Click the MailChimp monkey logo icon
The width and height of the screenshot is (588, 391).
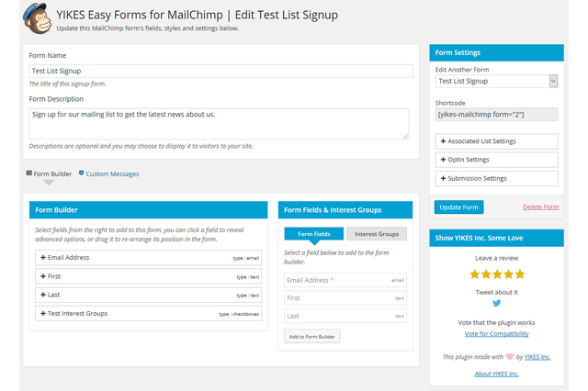click(37, 18)
